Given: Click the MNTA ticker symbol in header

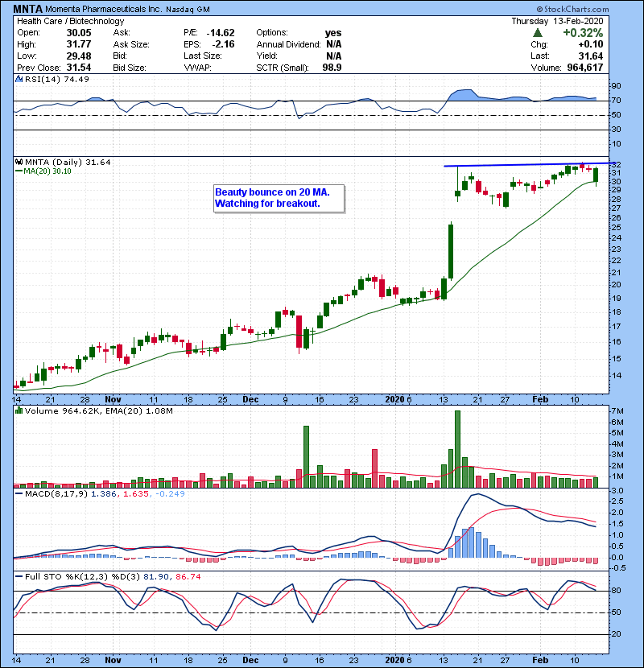Looking at the screenshot, I should click(x=27, y=9).
